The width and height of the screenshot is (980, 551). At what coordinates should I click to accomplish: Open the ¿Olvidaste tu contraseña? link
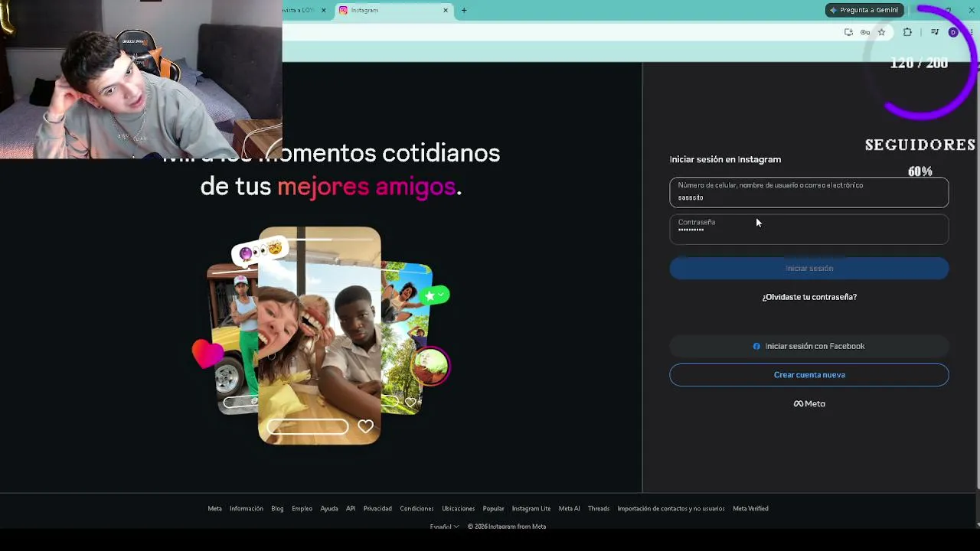809,297
